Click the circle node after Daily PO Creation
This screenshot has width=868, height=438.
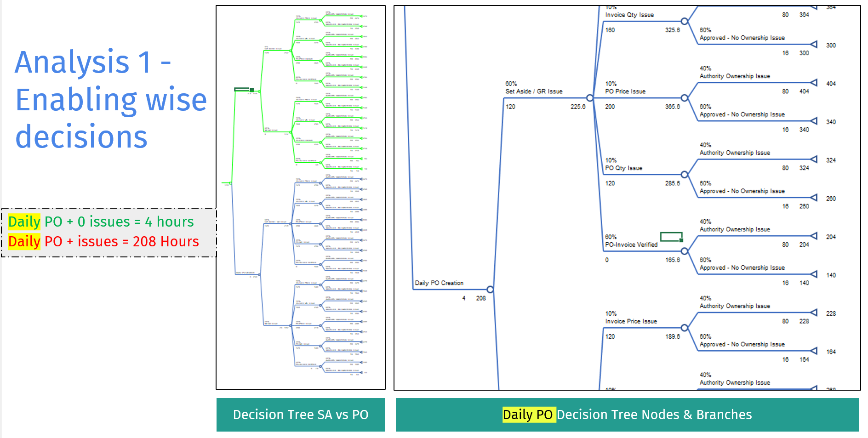point(490,290)
